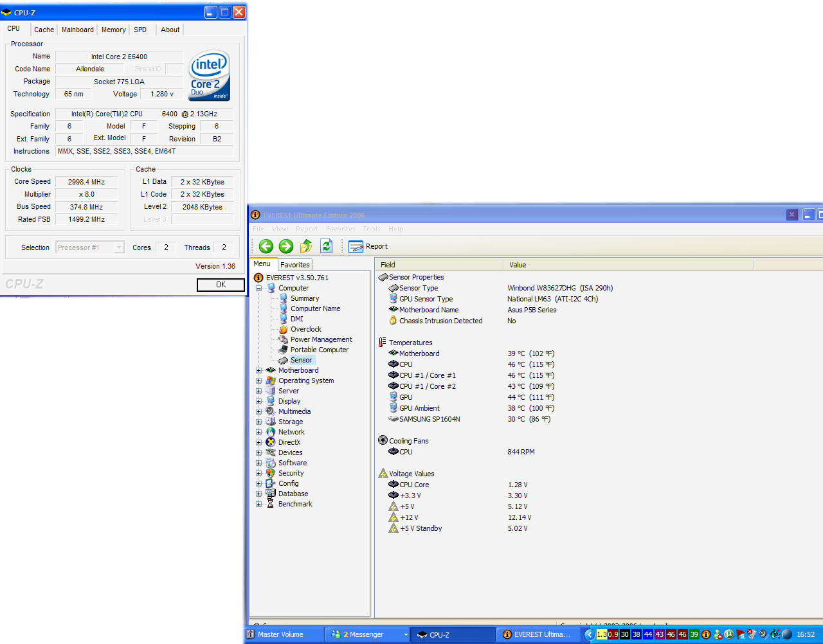This screenshot has width=823, height=644.
Task: Switch to the Cache tab in CPU-Z
Action: (44, 30)
